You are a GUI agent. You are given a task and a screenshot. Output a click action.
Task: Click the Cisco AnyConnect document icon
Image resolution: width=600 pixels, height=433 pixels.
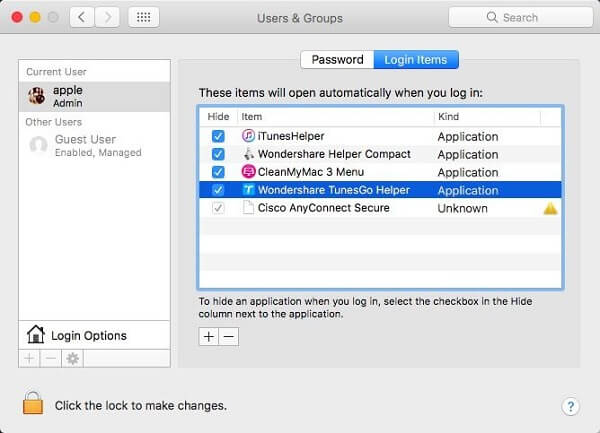tap(249, 208)
